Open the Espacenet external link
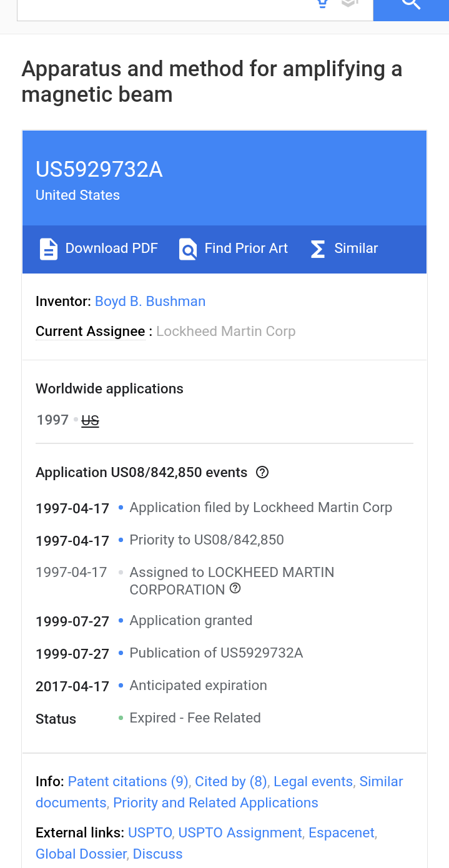Image resolution: width=449 pixels, height=868 pixels. tap(342, 832)
